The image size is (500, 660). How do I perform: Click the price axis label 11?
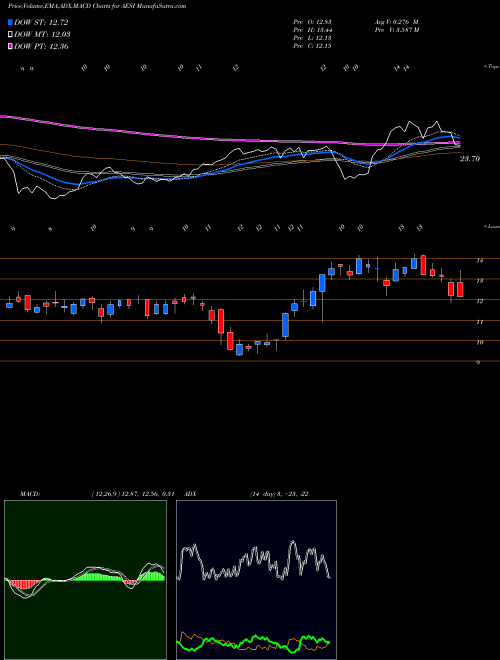pyautogui.click(x=479, y=322)
